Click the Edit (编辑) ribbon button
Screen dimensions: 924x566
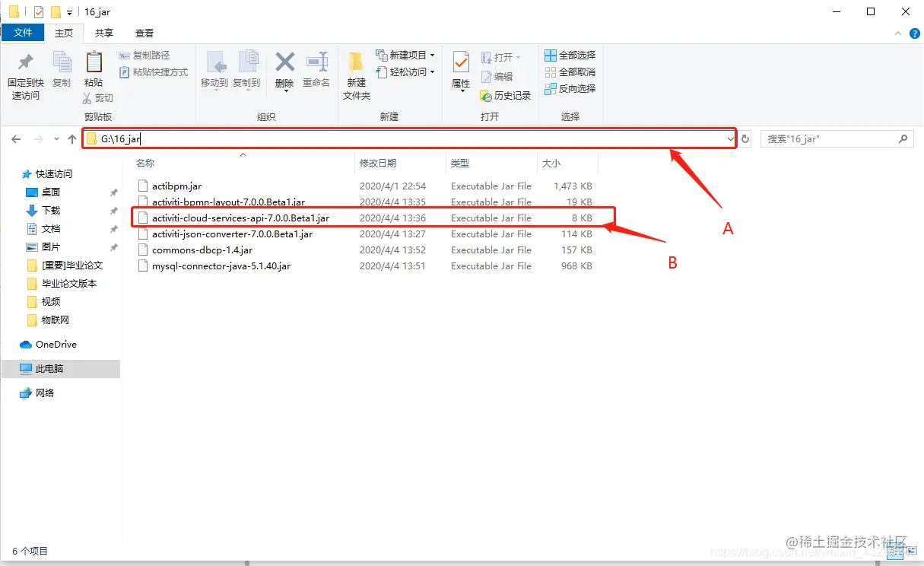coord(497,76)
